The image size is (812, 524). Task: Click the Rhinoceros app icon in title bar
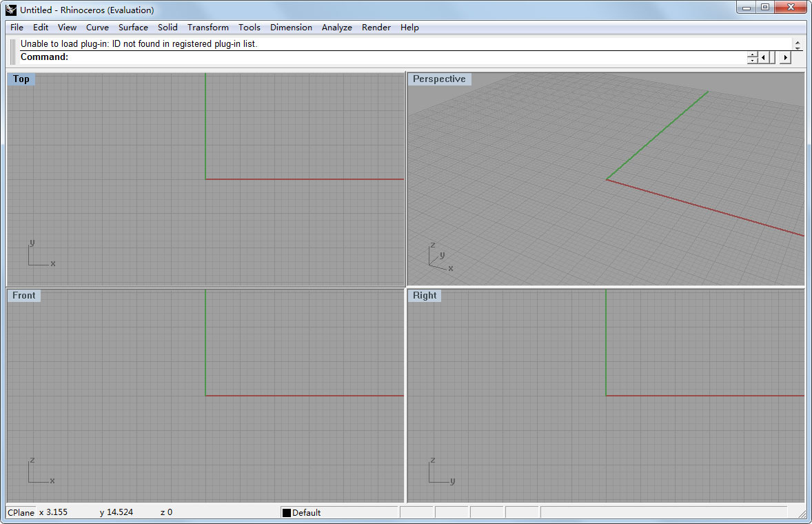(11, 10)
